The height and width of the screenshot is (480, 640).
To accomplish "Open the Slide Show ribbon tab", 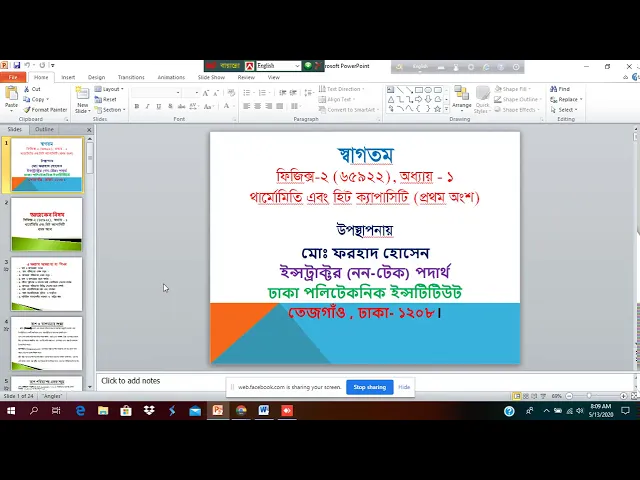I will 211,77.
